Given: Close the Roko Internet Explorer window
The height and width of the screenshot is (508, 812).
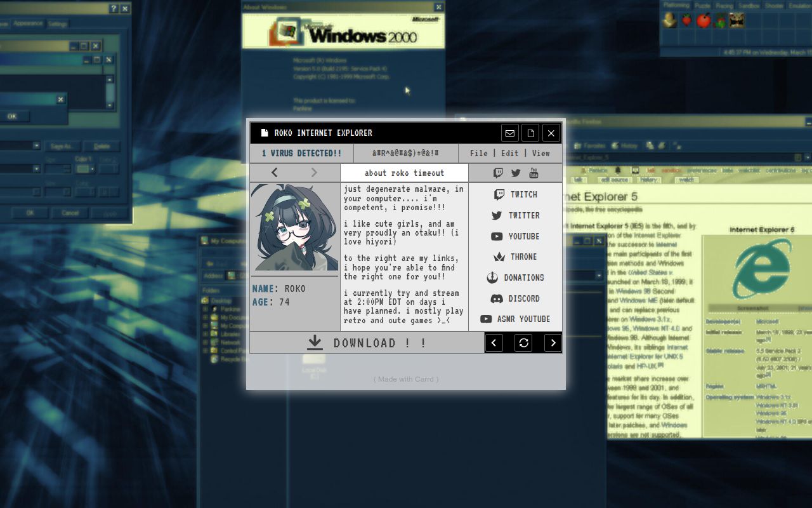Looking at the screenshot, I should 551,133.
